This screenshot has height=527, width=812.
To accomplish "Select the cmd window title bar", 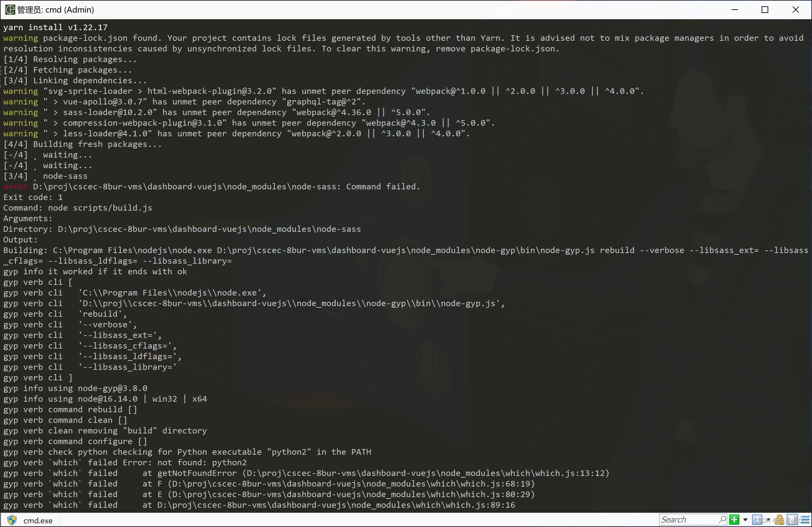I will tap(406, 9).
